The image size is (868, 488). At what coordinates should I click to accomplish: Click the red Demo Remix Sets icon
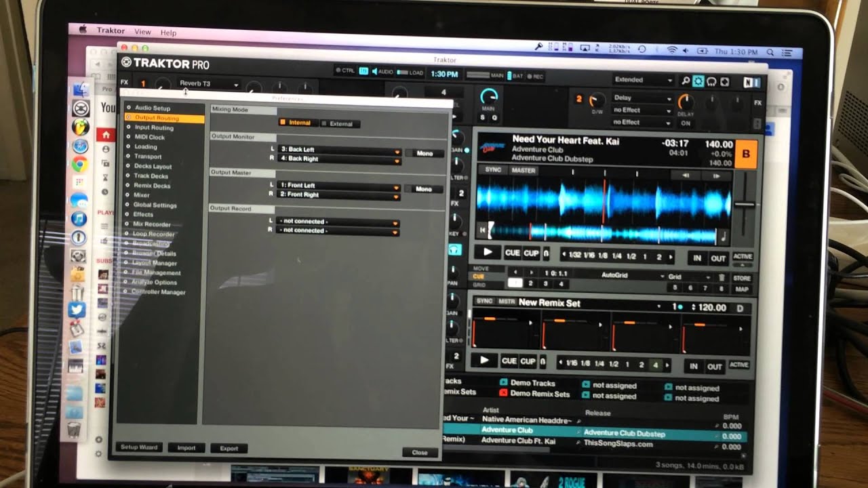pos(503,393)
